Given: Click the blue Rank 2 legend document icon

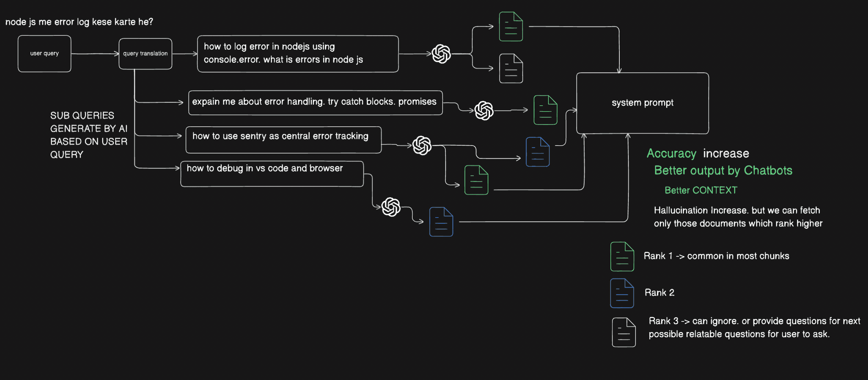Looking at the screenshot, I should click(622, 293).
